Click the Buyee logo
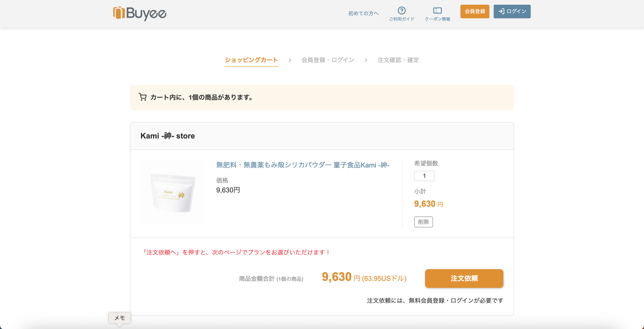 point(139,13)
